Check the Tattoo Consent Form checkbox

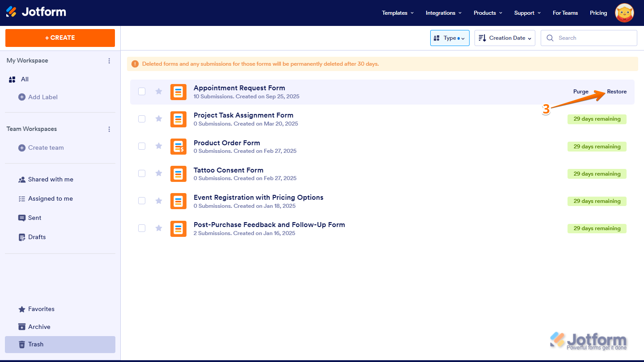(142, 173)
